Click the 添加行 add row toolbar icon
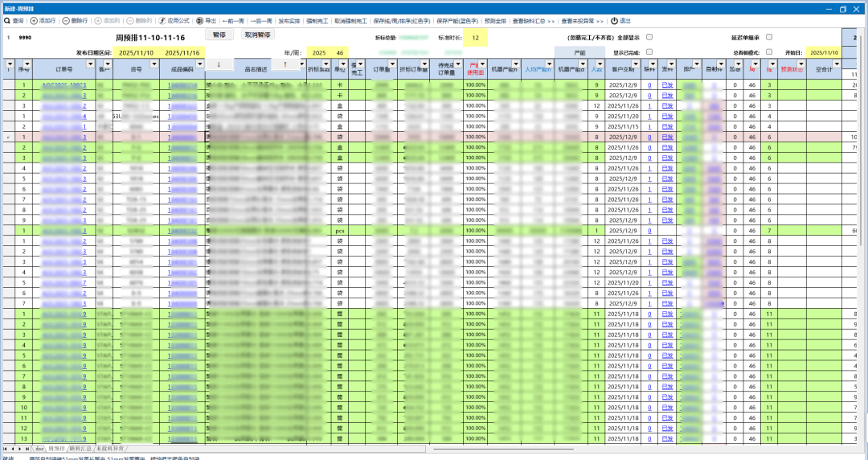868x460 pixels. tap(34, 20)
